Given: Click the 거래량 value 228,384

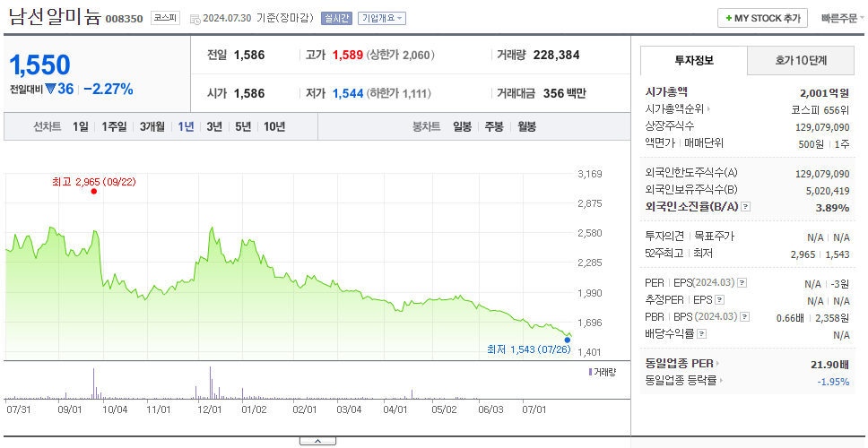Looking at the screenshot, I should point(556,56).
